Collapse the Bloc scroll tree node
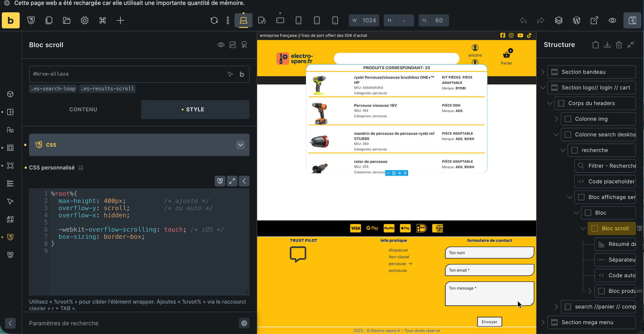This screenshot has height=334, width=644. coord(583,228)
